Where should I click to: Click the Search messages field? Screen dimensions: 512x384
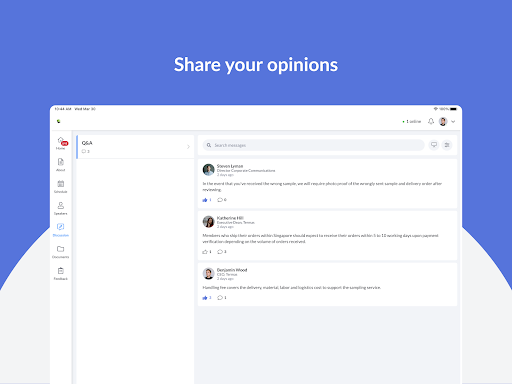(x=313, y=145)
